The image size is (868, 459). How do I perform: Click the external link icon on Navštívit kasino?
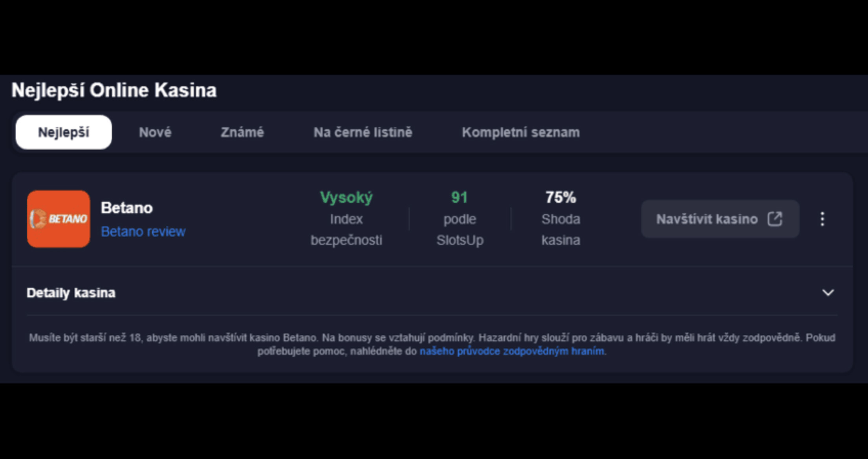click(775, 219)
